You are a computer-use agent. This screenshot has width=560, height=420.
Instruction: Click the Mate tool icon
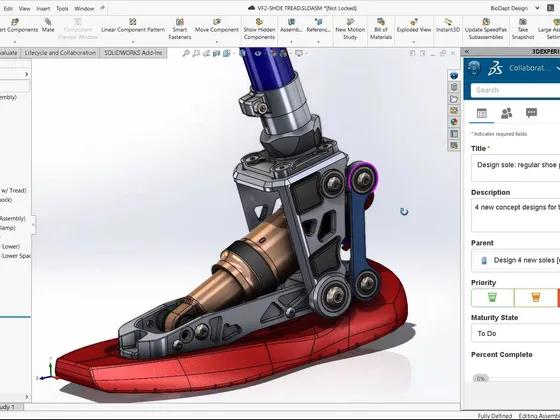48,22
